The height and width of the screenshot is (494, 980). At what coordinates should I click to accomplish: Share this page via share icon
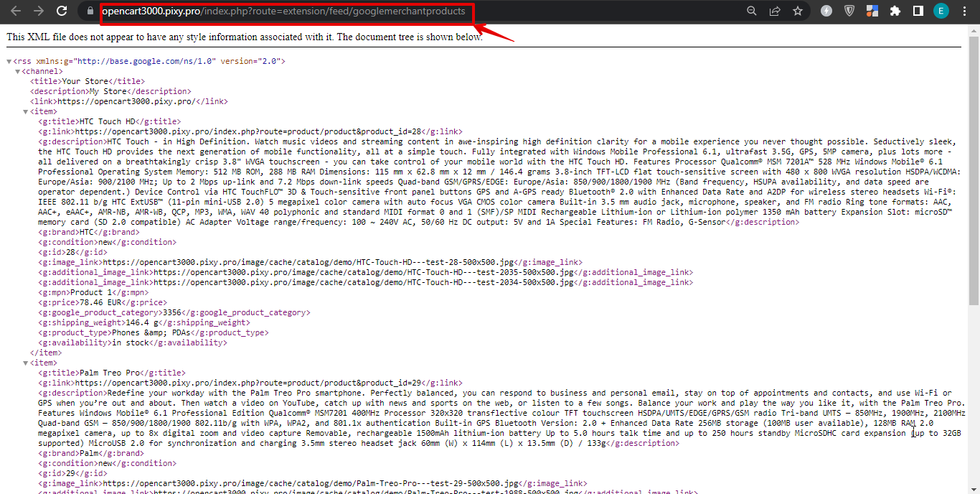click(x=775, y=11)
